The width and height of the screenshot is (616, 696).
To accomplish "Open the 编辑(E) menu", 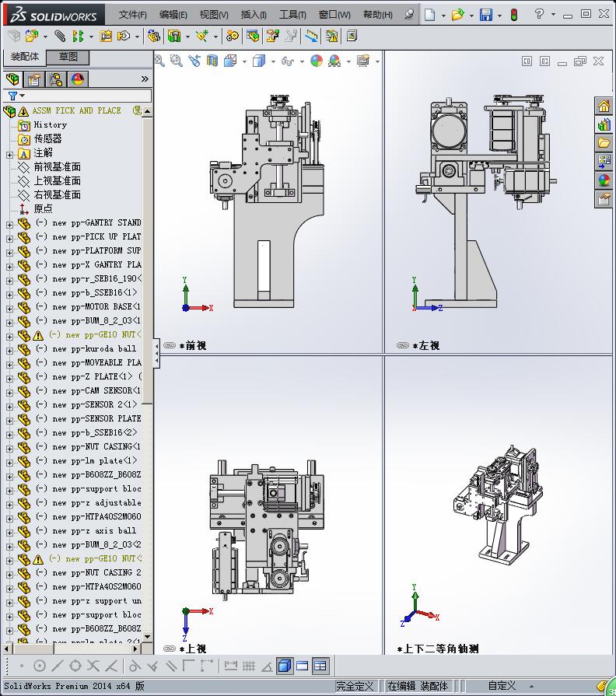I will pyautogui.click(x=173, y=15).
